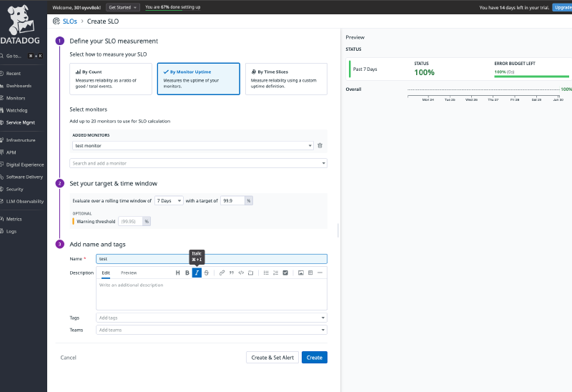
Task: Select the By Count measurement card
Action: [111, 79]
